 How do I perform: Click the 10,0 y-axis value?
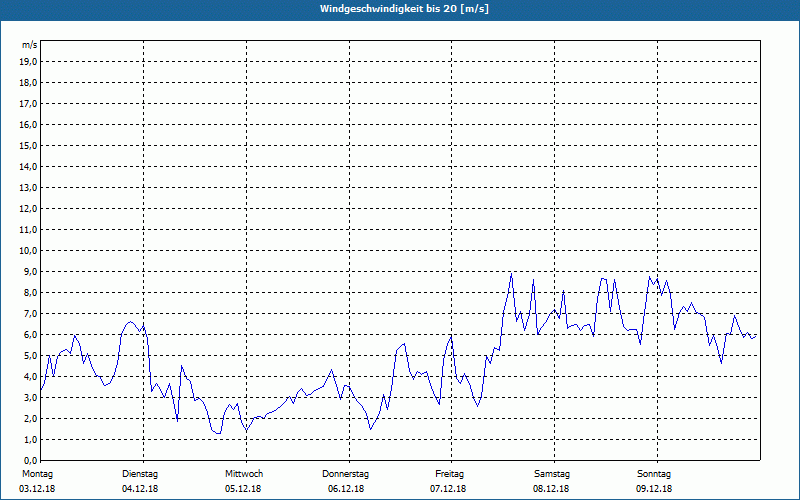(28, 251)
